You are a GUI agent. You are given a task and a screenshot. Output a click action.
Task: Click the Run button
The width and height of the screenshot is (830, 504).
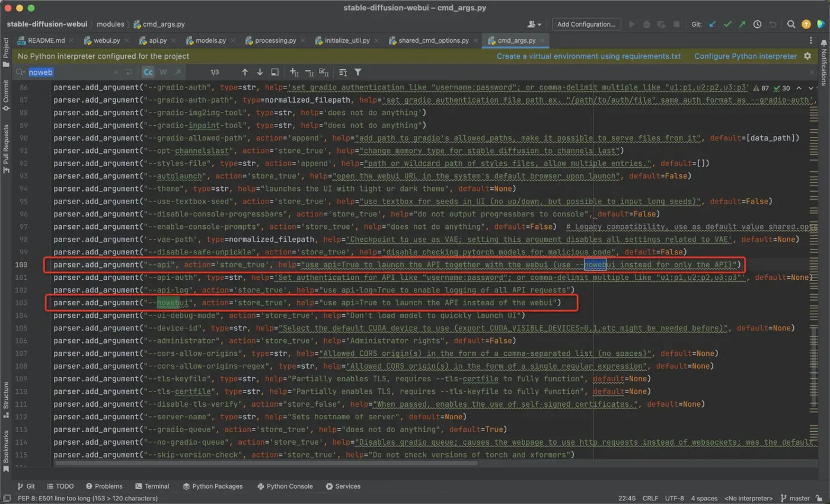pos(632,24)
